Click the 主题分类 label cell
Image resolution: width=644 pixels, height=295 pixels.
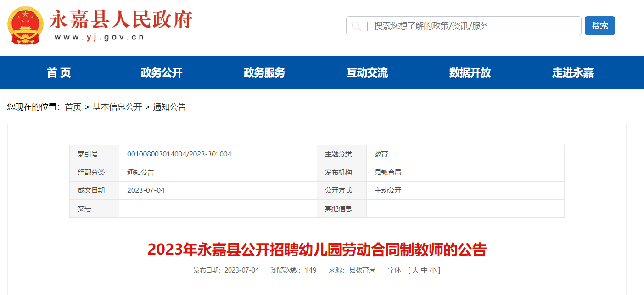tap(342, 154)
